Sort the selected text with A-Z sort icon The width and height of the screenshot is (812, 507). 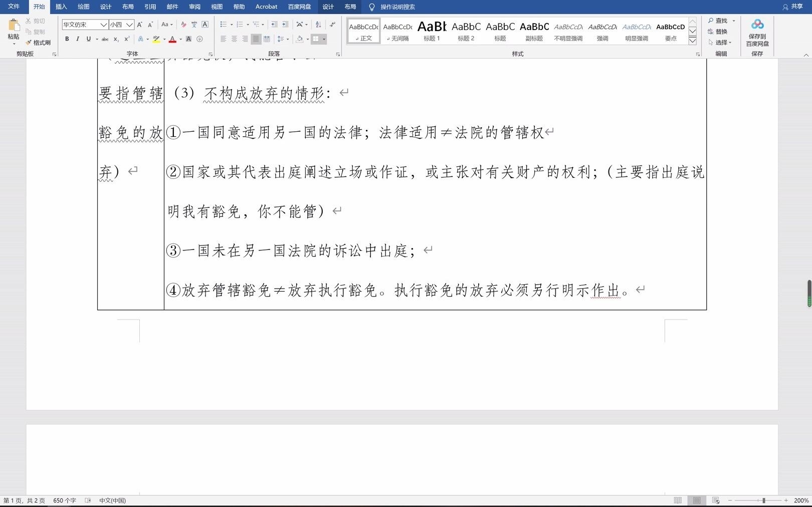(x=318, y=25)
